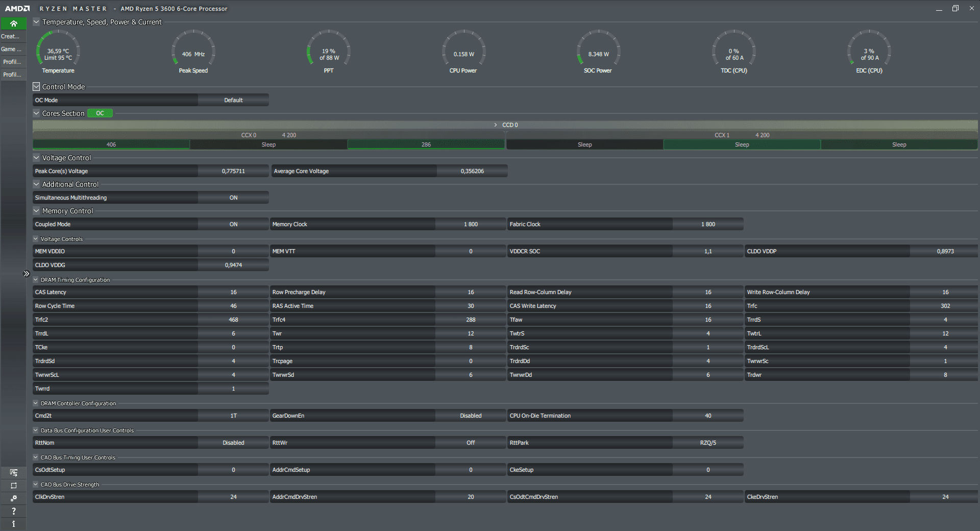
Task: Open the Game ... profile tab
Action: coord(13,49)
